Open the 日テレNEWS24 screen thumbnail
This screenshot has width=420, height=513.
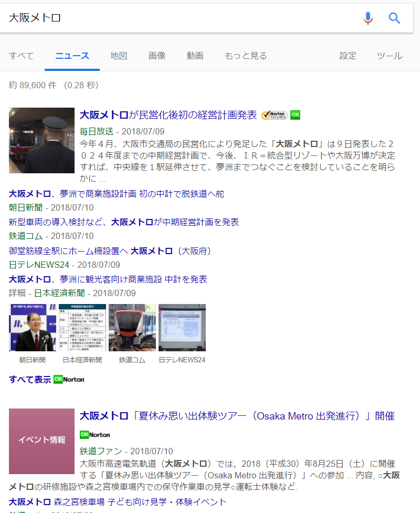pyautogui.click(x=182, y=328)
